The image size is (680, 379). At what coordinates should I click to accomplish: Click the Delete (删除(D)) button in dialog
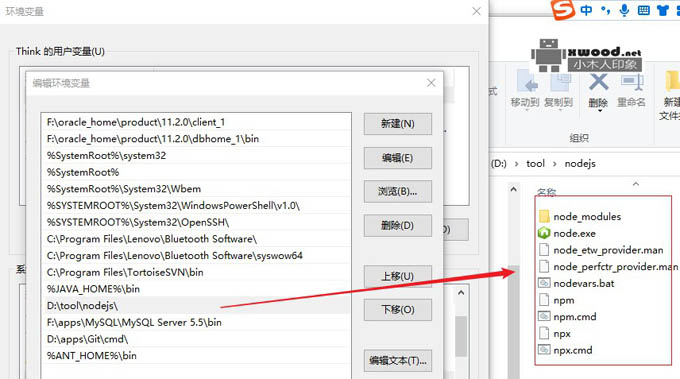[x=398, y=225]
